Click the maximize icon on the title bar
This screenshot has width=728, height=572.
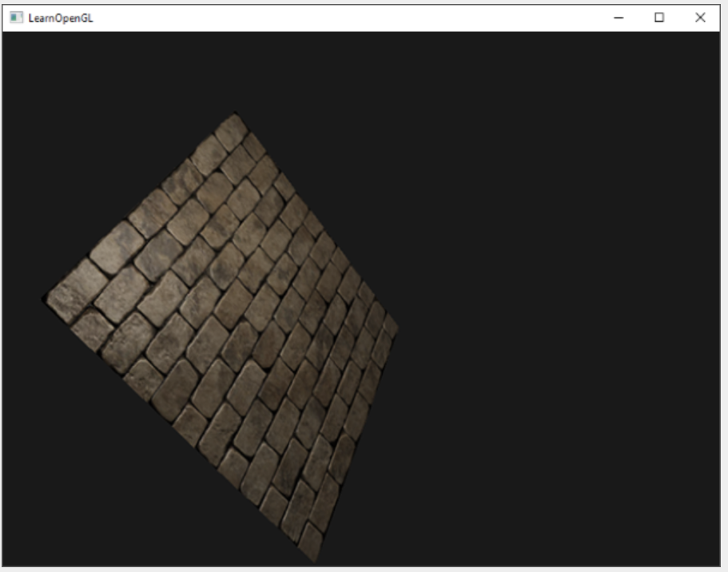(659, 16)
